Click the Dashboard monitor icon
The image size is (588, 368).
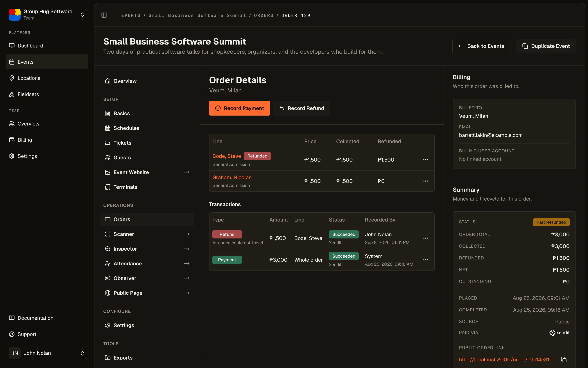point(12,46)
